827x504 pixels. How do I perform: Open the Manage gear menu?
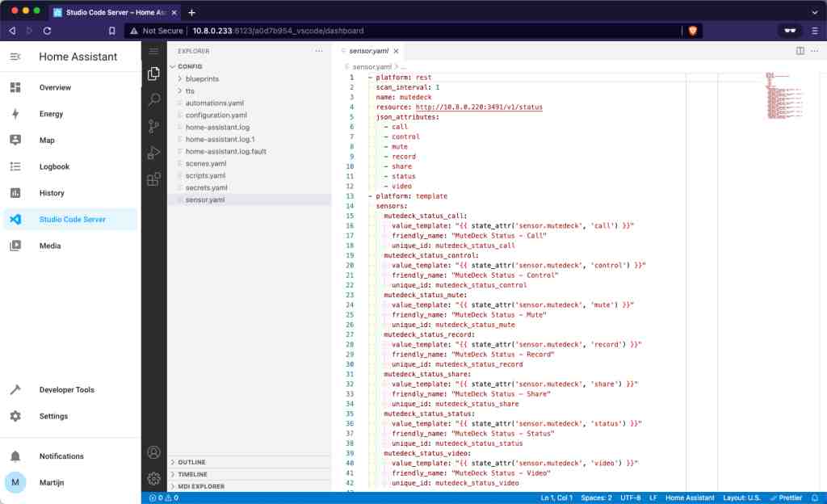(x=153, y=479)
